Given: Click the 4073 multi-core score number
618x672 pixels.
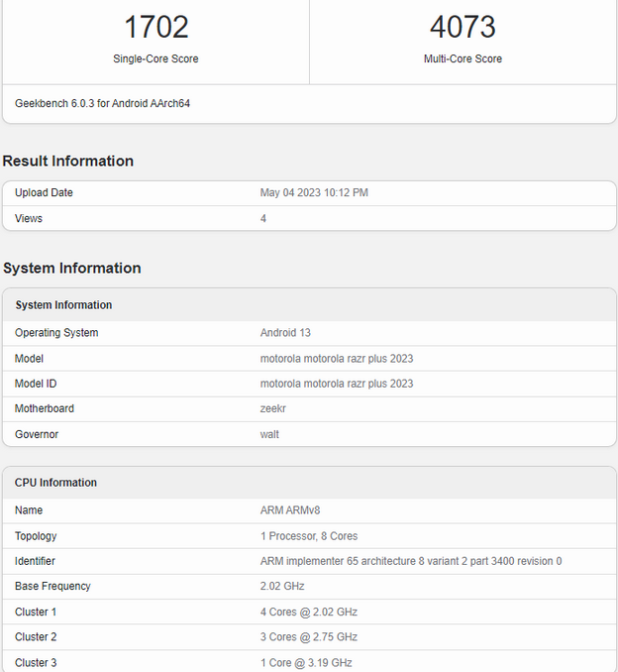Looking at the screenshot, I should coord(463,27).
